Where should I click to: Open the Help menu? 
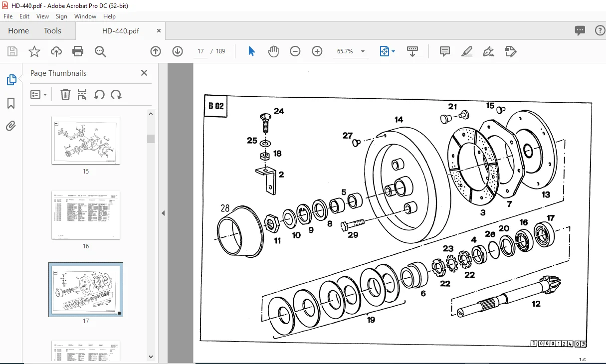109,16
